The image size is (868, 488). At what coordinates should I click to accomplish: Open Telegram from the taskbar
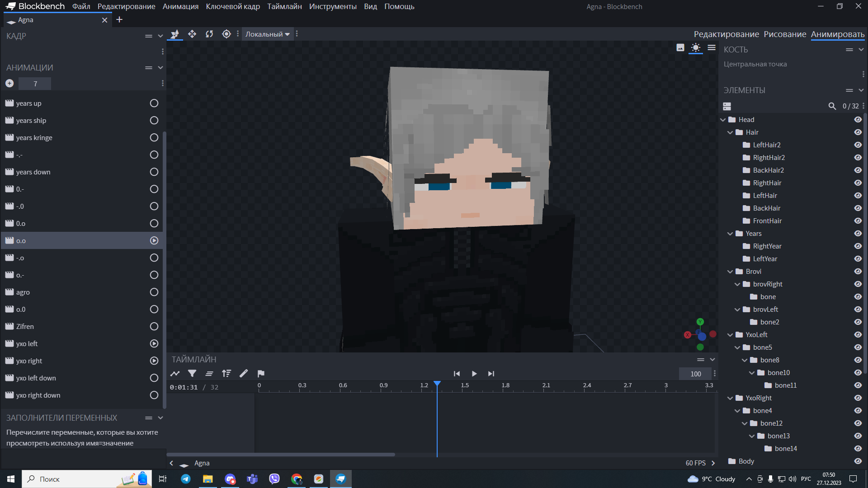[x=186, y=479]
